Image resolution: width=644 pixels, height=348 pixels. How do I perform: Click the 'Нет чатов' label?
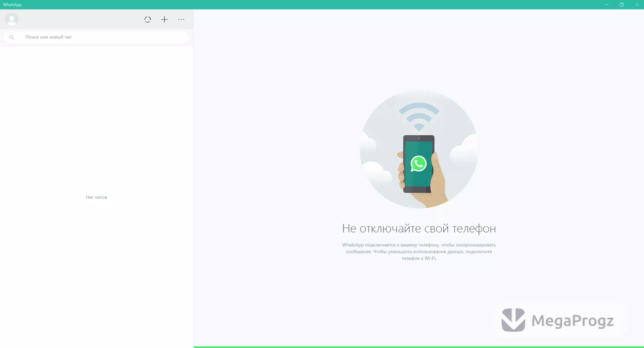coord(96,197)
